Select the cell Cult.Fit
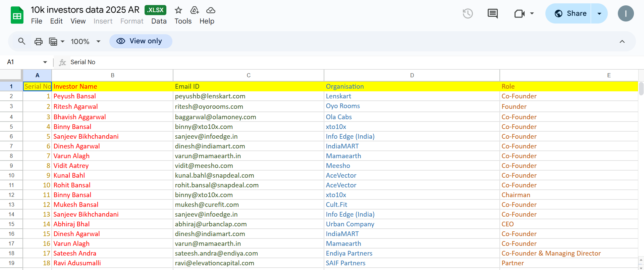Viewport: 644px width, 270px height. [412, 205]
